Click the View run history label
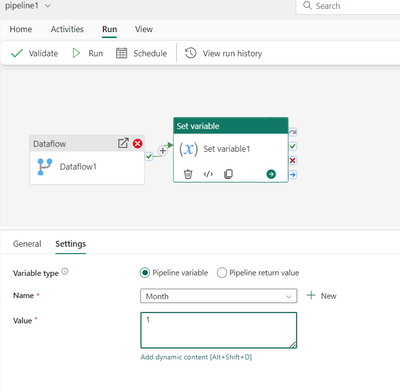 [x=232, y=53]
